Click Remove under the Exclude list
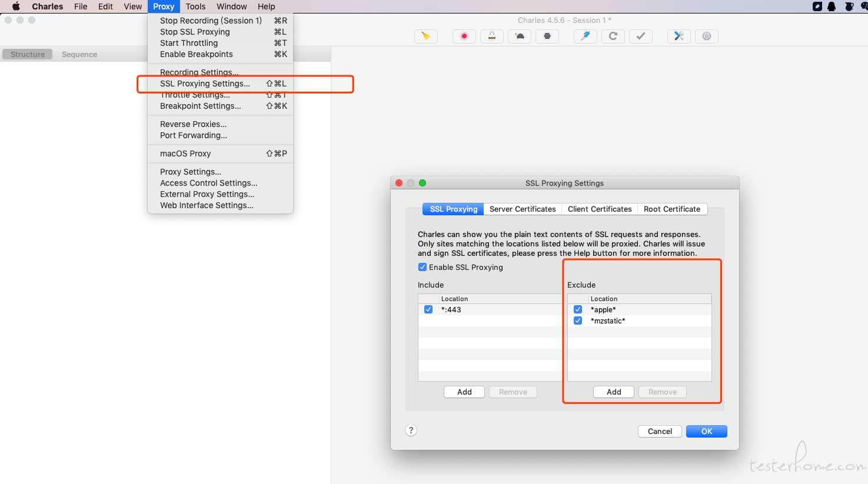This screenshot has height=484, width=868. 663,392
